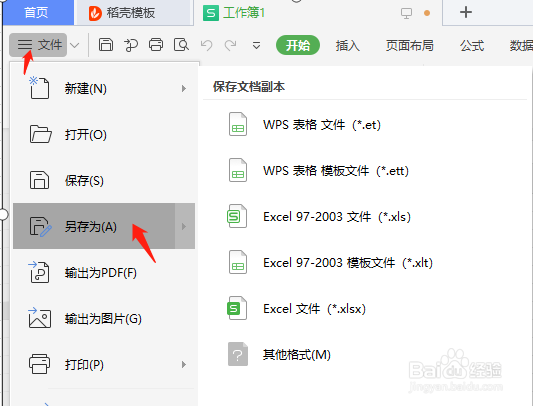This screenshot has width=533, height=406.
Task: Expand the 另存为(A) submenu arrow
Action: click(x=184, y=226)
